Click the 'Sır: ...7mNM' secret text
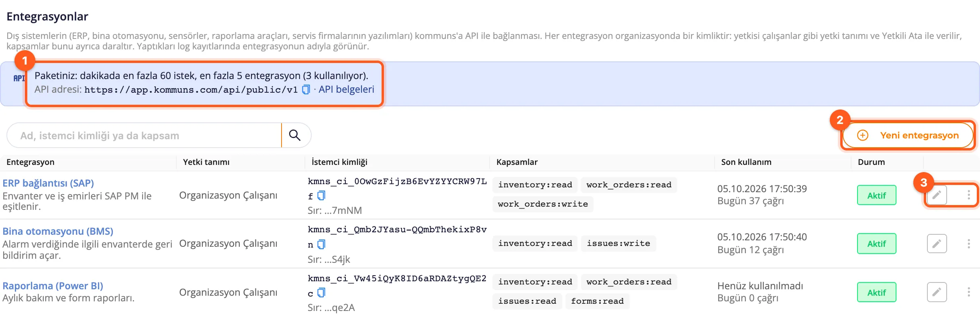Screen dimensions: 980x325 (335, 210)
